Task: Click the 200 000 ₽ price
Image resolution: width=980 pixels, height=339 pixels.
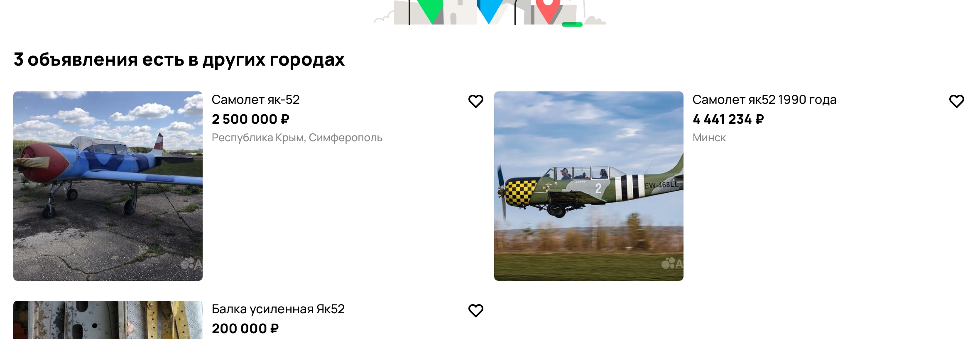Action: [x=245, y=329]
